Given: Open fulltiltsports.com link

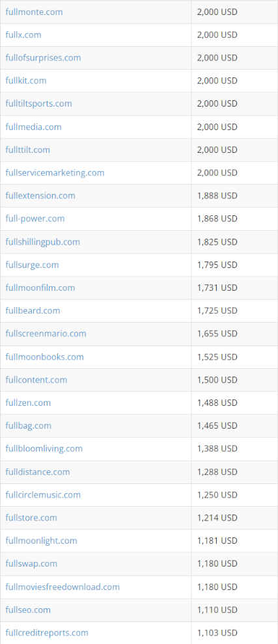Looking at the screenshot, I should pos(38,104).
